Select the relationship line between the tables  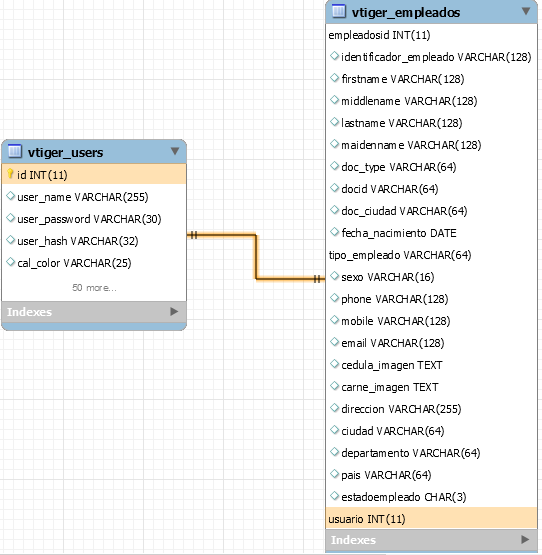(256, 257)
